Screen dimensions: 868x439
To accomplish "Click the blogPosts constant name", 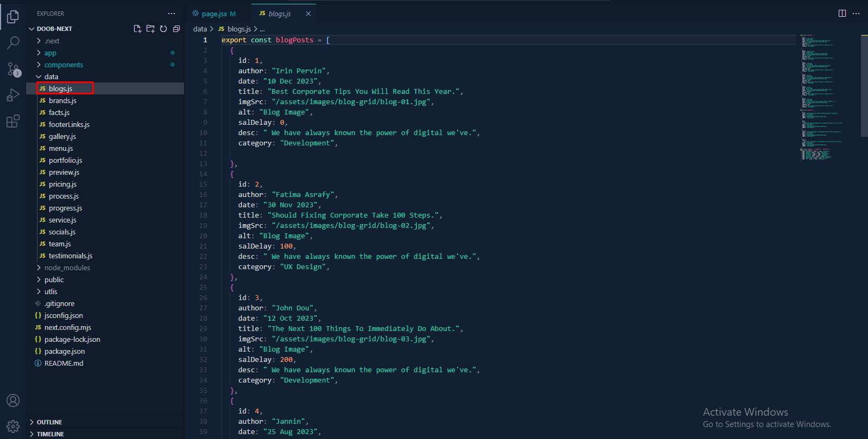I will (294, 40).
